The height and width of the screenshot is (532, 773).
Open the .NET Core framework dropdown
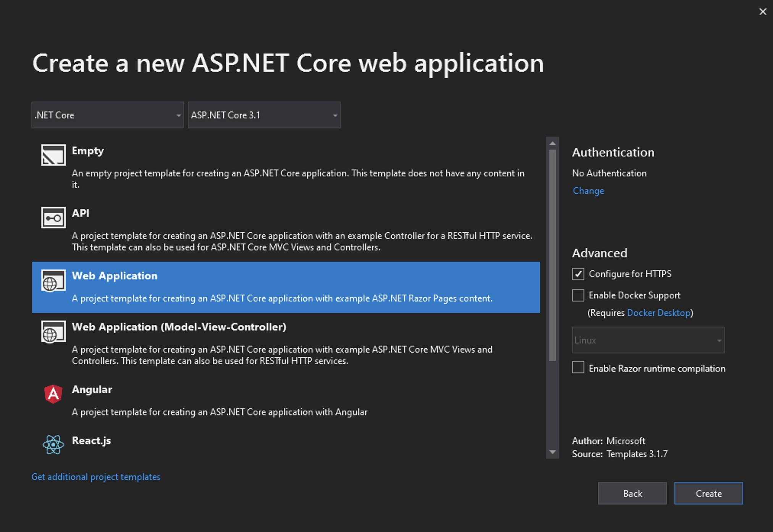click(107, 115)
